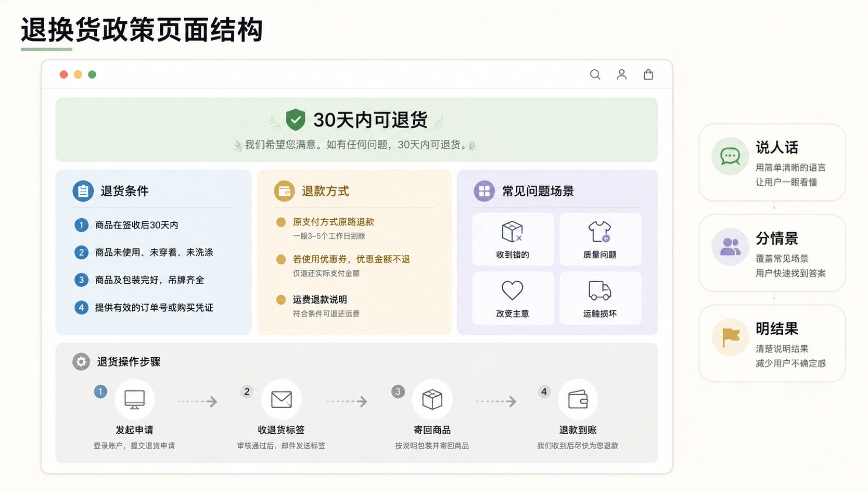Open the user account icon
Image resolution: width=868 pixels, height=491 pixels.
(621, 74)
